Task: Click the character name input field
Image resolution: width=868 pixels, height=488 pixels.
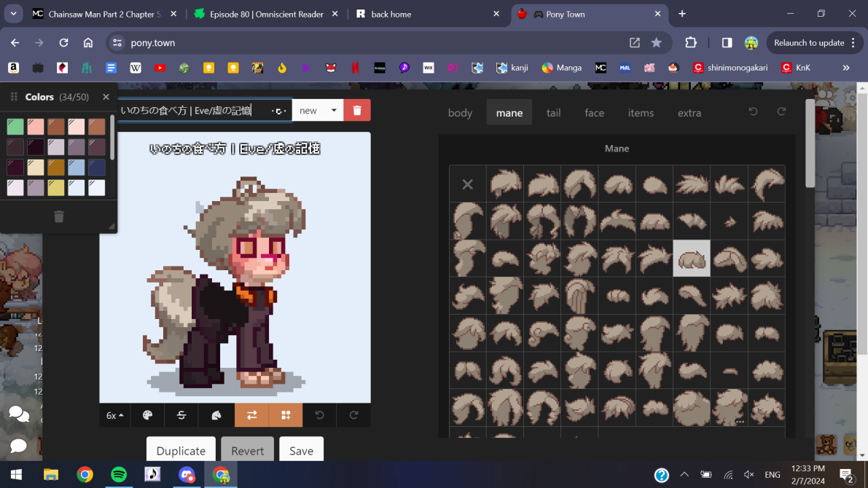Action: (x=193, y=110)
